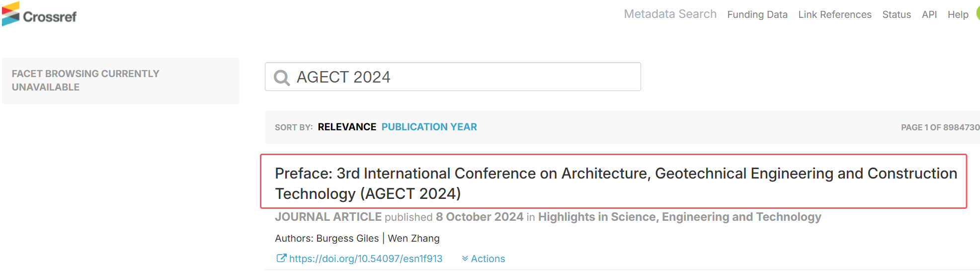Click the Crossref logo icon
This screenshot has width=980, height=273.
[x=10, y=14]
